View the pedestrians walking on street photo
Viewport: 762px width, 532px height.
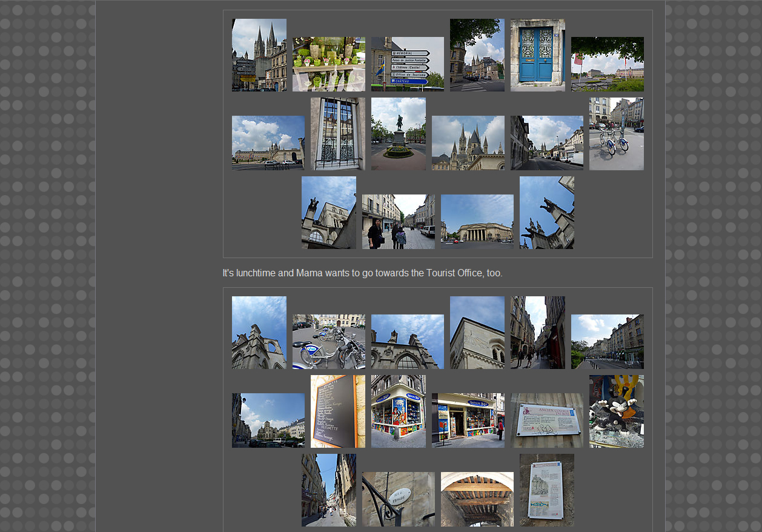[398, 222]
